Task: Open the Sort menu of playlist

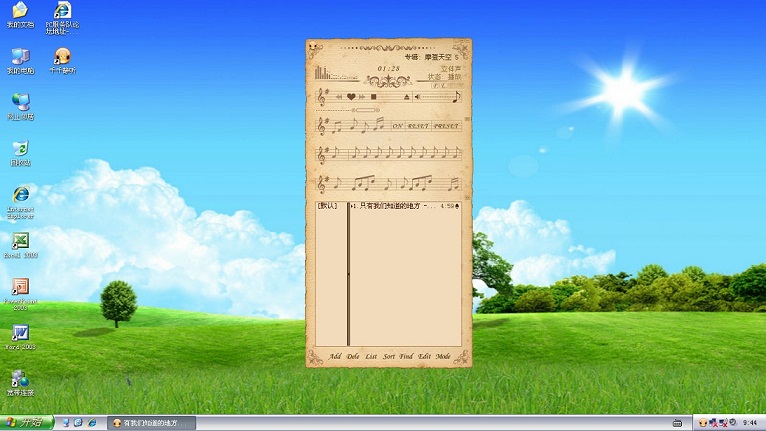Action: tap(389, 356)
